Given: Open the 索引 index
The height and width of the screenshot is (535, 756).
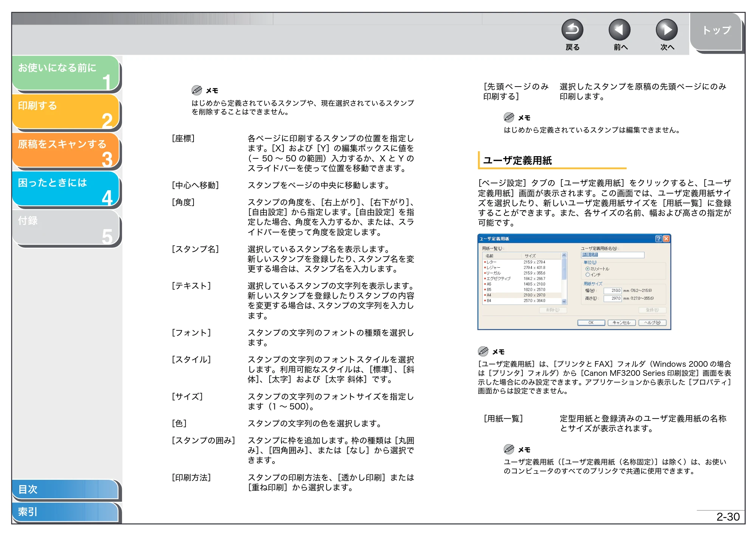Looking at the screenshot, I should pyautogui.click(x=65, y=512).
